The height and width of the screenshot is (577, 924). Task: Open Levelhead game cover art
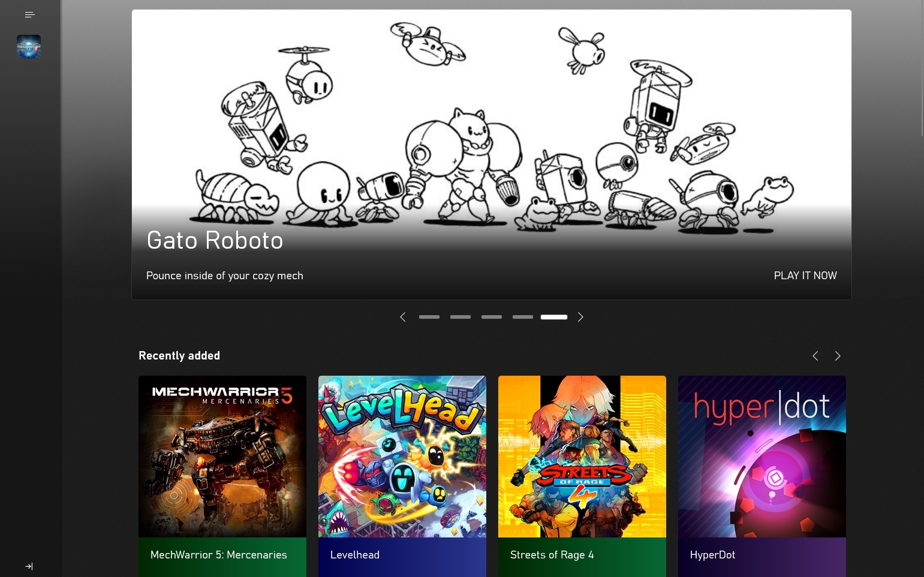[402, 457]
